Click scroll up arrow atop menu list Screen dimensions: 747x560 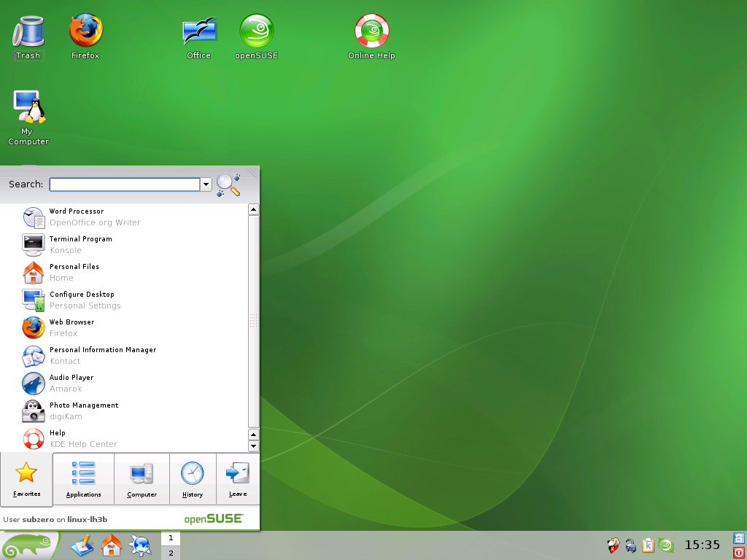[x=254, y=209]
